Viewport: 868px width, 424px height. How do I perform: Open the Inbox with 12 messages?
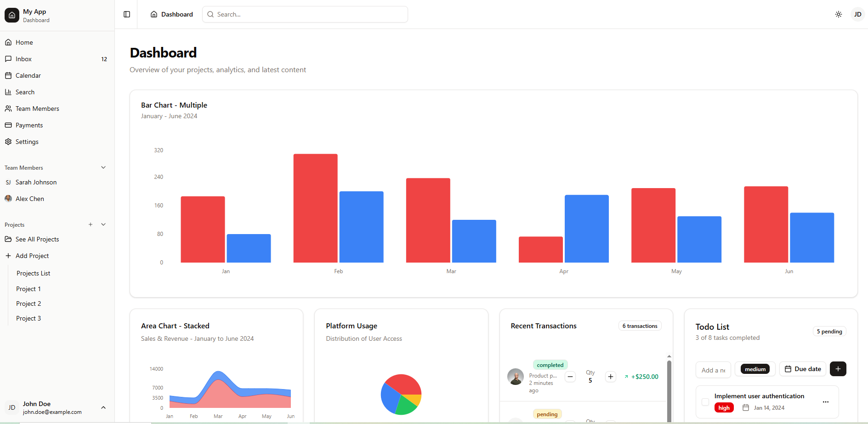(x=57, y=59)
